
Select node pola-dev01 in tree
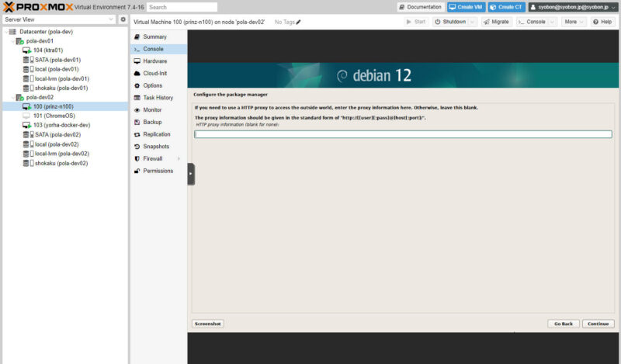40,41
